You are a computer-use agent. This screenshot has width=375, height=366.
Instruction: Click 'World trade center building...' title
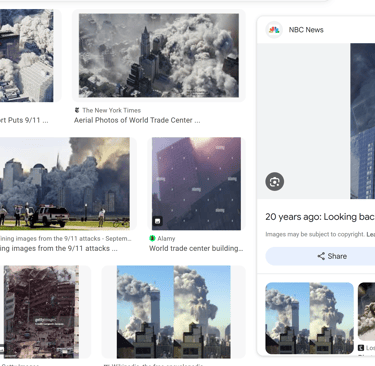coord(196,248)
